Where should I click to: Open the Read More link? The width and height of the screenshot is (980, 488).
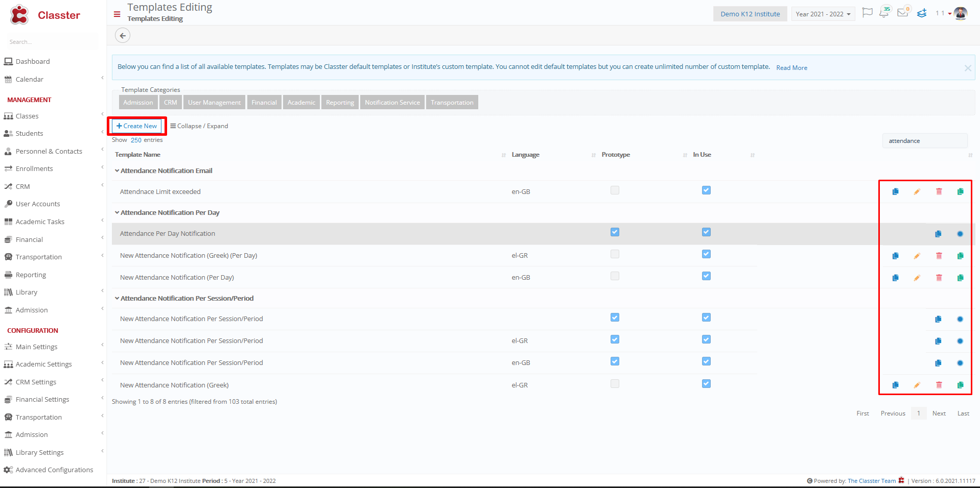coord(791,68)
